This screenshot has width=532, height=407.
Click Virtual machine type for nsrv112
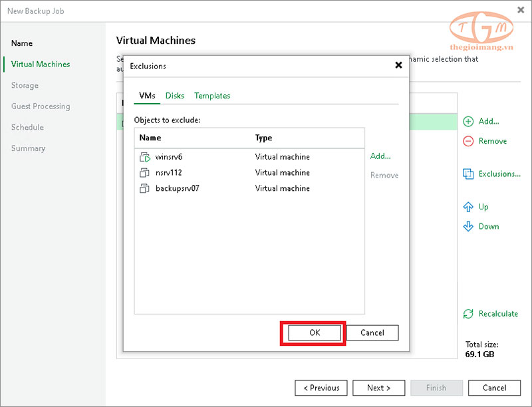[282, 173]
